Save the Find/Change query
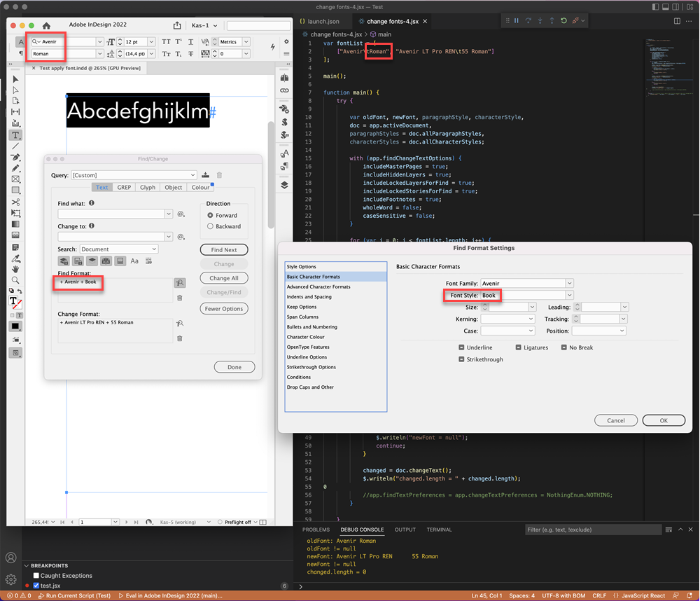 pyautogui.click(x=205, y=174)
